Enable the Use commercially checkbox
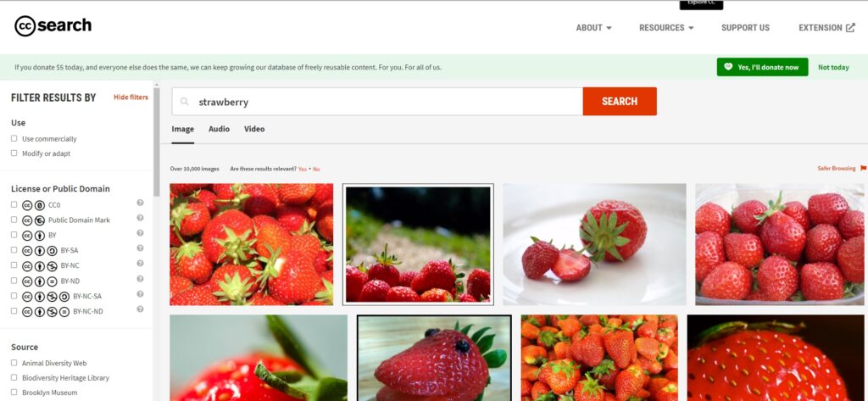This screenshot has width=868, height=401. (14, 138)
